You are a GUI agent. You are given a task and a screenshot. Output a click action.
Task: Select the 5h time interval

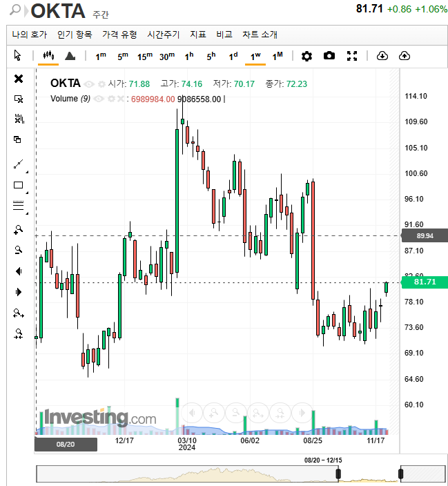(211, 57)
